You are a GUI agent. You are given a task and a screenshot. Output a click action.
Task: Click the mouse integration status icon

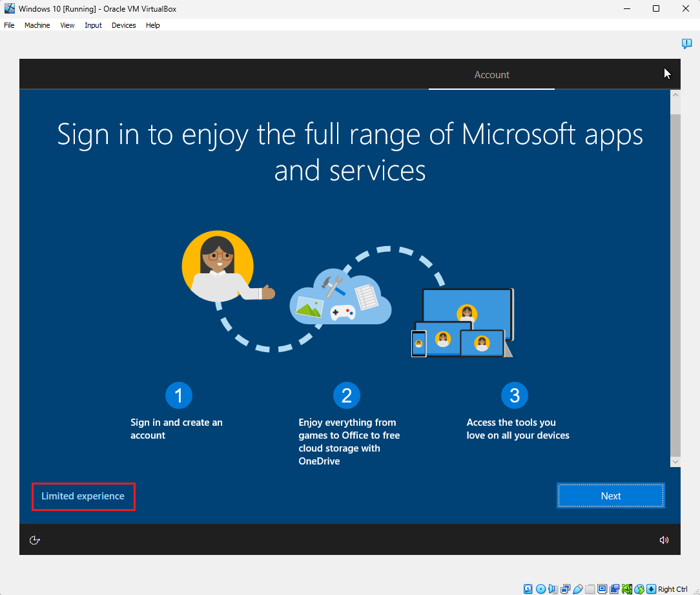coord(639,589)
